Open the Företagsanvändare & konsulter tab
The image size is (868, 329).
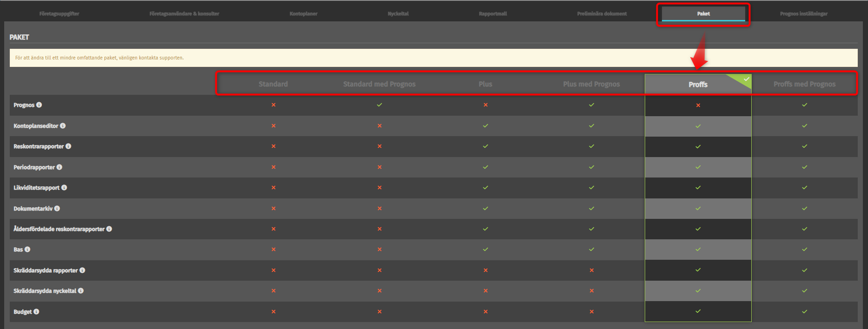coord(184,14)
